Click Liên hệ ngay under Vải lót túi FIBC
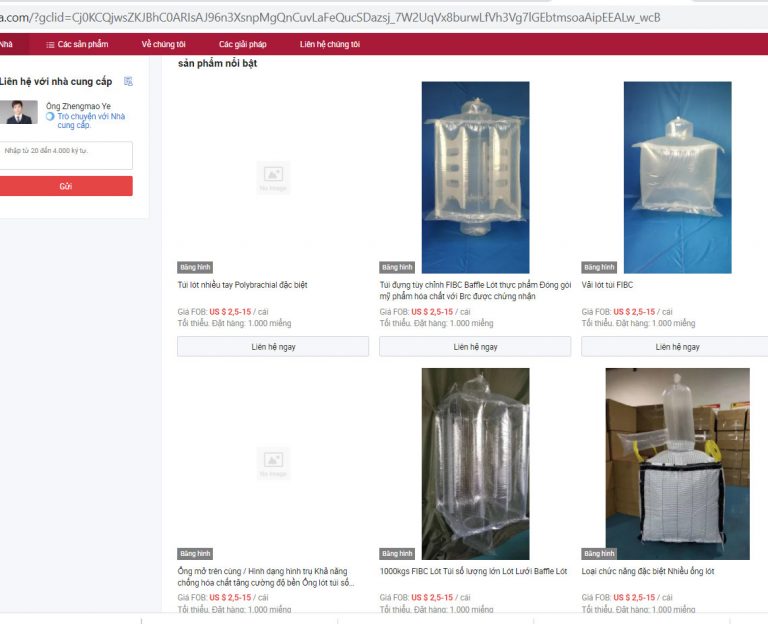This screenshot has width=768, height=624. click(x=677, y=347)
